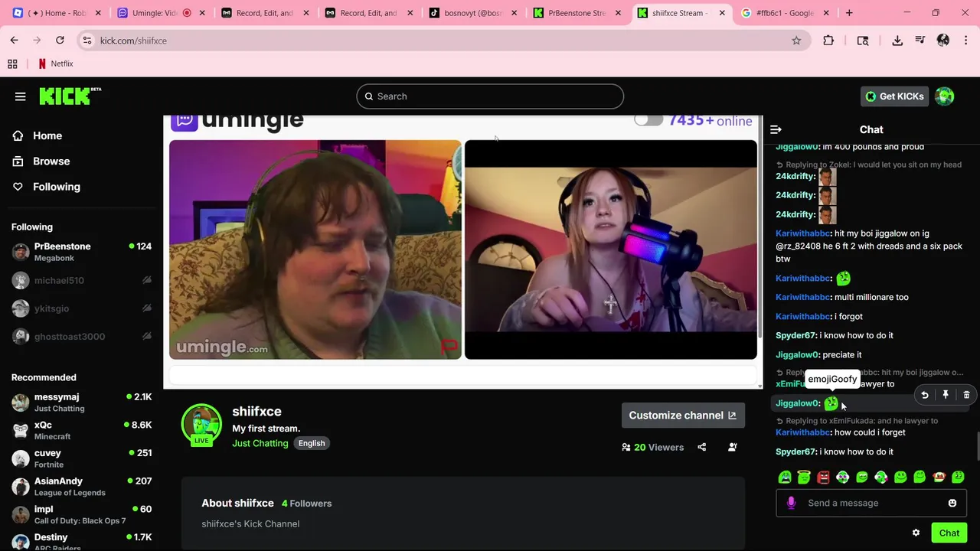The height and width of the screenshot is (551, 980).
Task: Open the Chrome downloads icon
Action: tap(897, 41)
